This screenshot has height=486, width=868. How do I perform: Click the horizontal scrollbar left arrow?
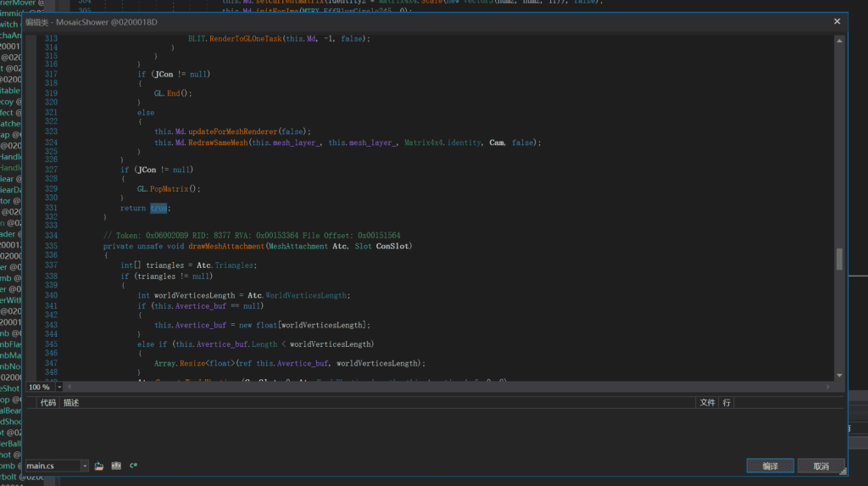[x=70, y=387]
